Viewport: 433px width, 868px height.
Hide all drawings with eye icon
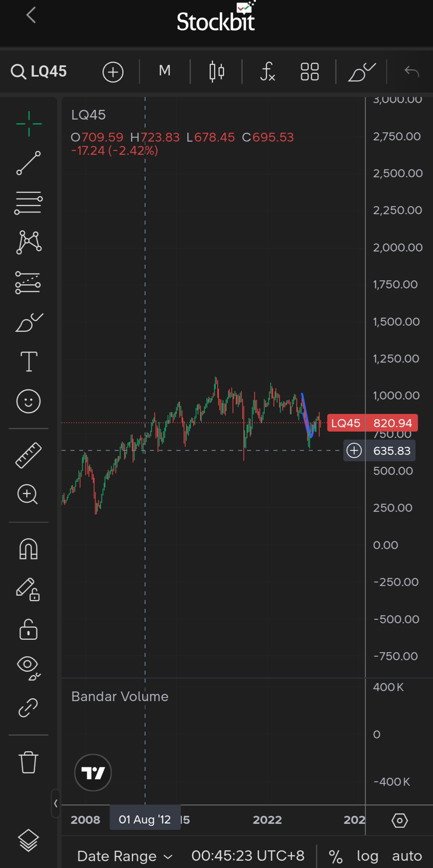pyautogui.click(x=28, y=668)
